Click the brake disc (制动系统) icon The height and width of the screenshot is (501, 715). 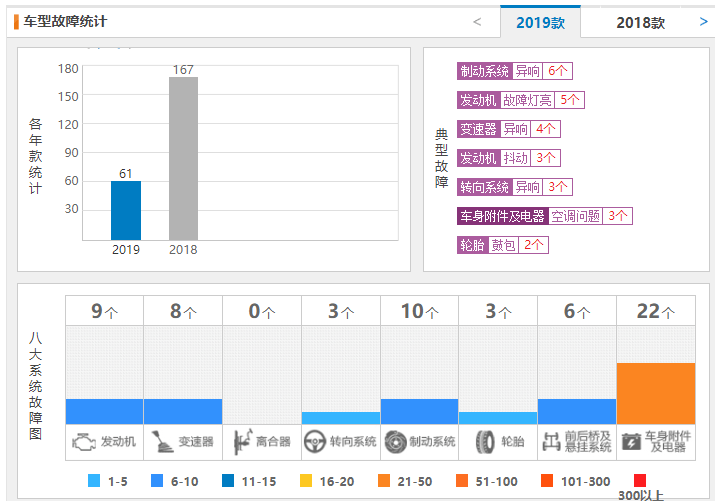coord(395,442)
